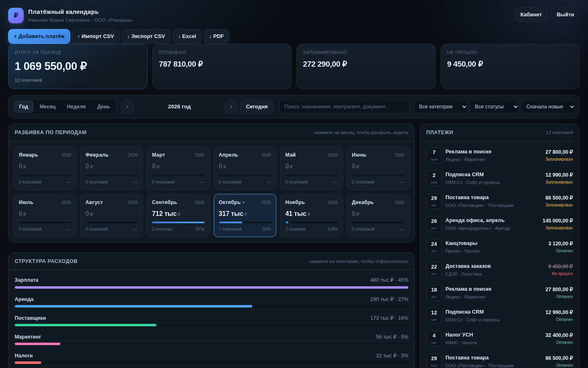Open the Налог УСН payment row
The height and width of the screenshot is (368, 588).
(x=500, y=339)
